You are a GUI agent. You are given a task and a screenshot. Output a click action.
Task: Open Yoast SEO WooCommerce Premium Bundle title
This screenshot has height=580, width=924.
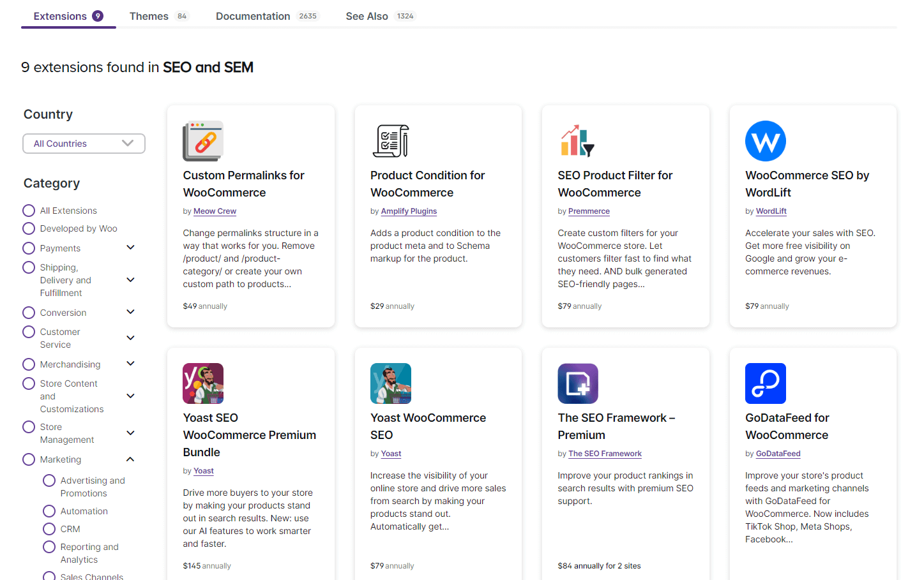(250, 435)
